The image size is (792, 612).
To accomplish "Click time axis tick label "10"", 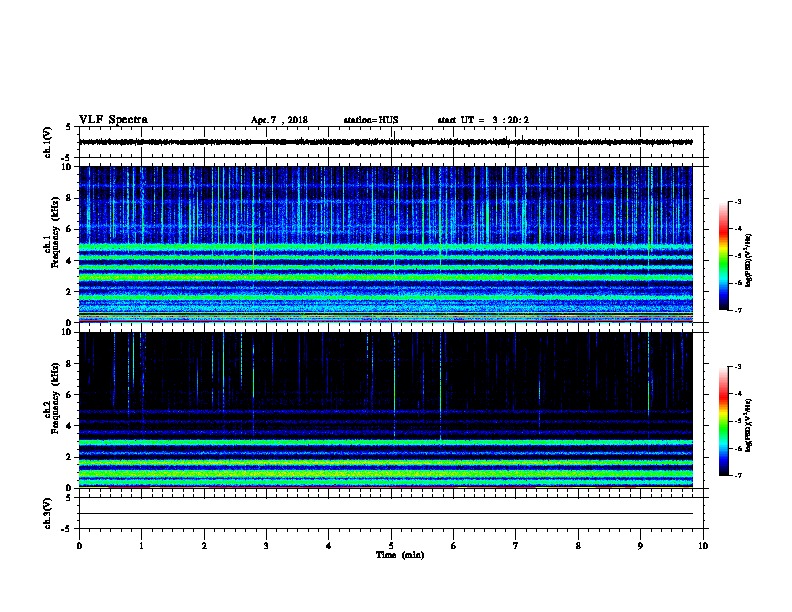I will (x=703, y=546).
